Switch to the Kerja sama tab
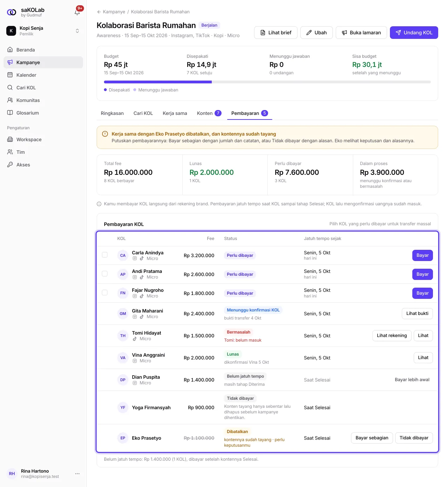The width and height of the screenshot is (448, 487). point(175,113)
